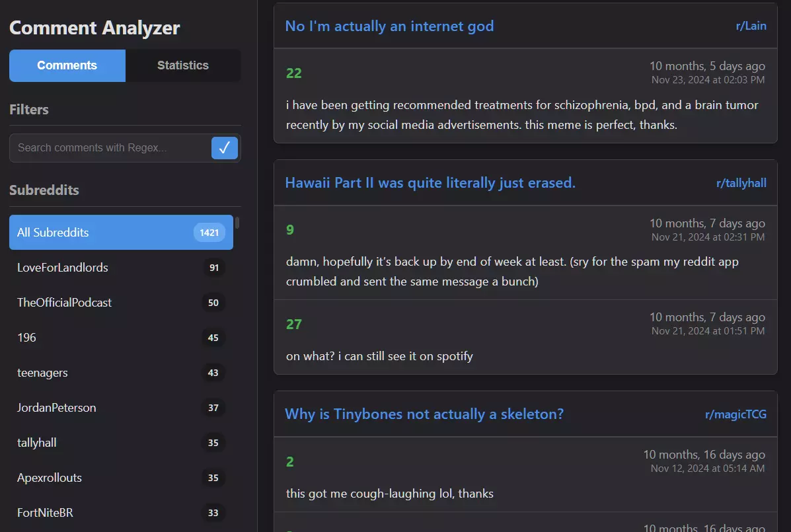This screenshot has width=791, height=532.
Task: Click the 1421 count badge
Action: coord(209,233)
